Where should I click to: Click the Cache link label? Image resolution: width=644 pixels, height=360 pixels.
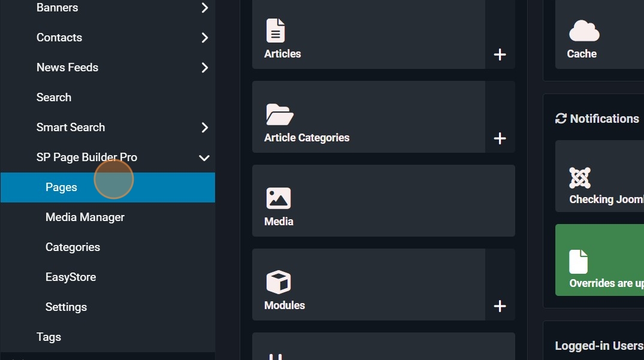(582, 54)
